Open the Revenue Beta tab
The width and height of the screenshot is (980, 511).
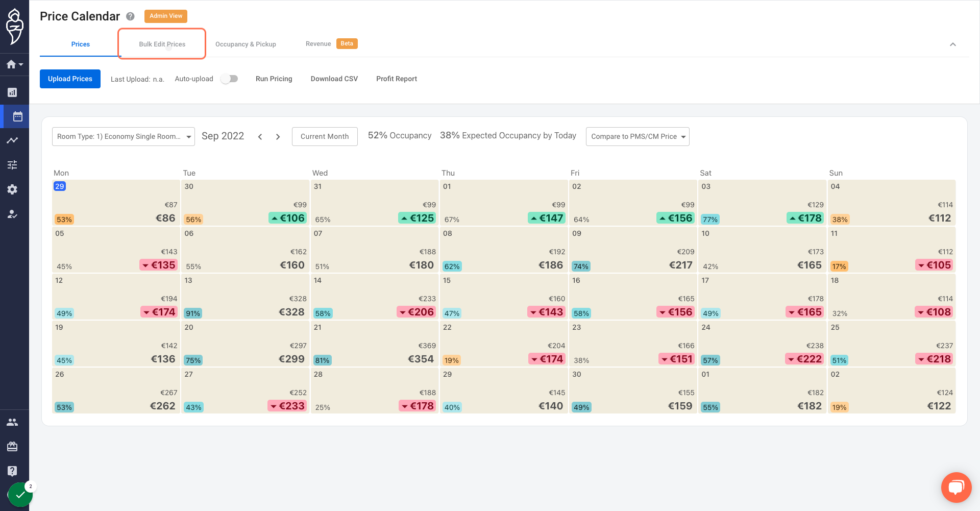[x=331, y=44]
